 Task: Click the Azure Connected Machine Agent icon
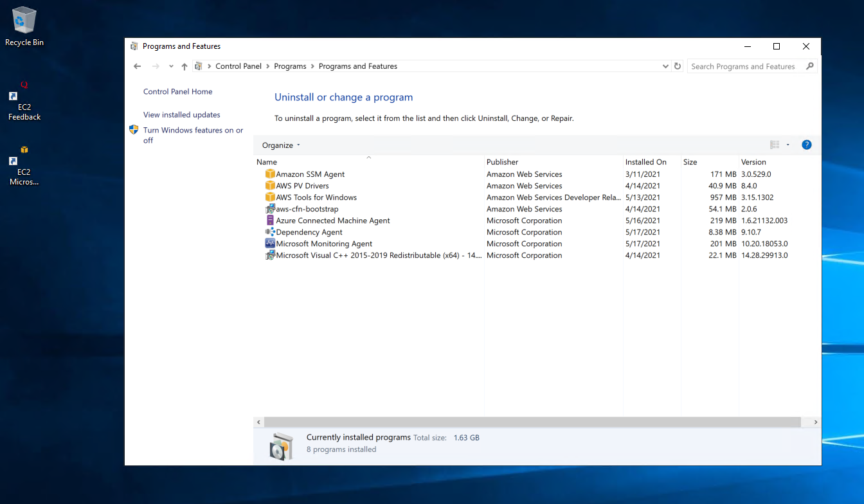click(x=270, y=221)
